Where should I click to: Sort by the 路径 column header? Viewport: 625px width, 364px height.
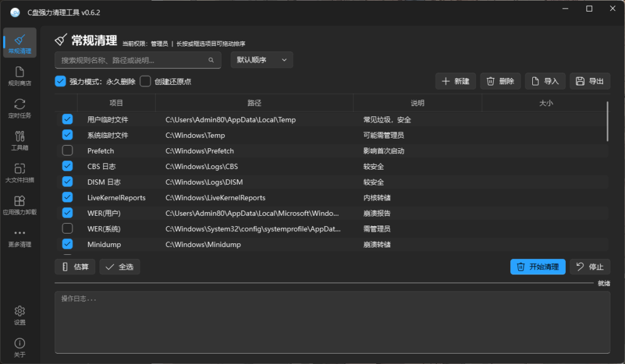click(x=255, y=103)
